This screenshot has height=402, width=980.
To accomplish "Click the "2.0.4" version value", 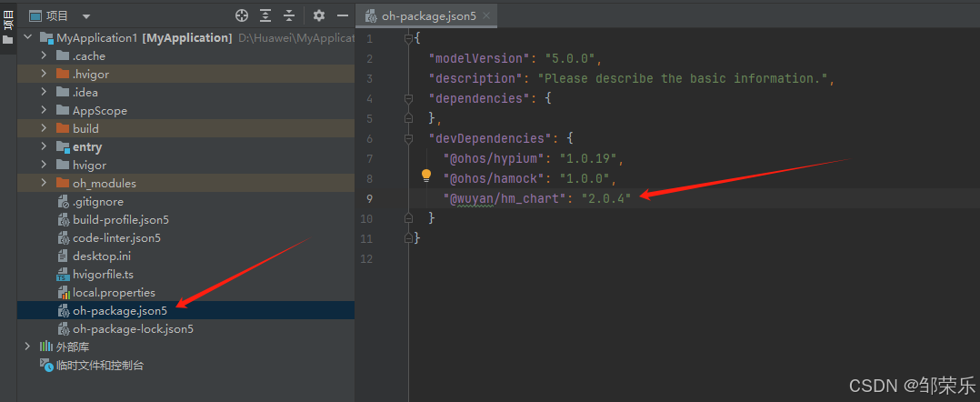I will point(606,199).
